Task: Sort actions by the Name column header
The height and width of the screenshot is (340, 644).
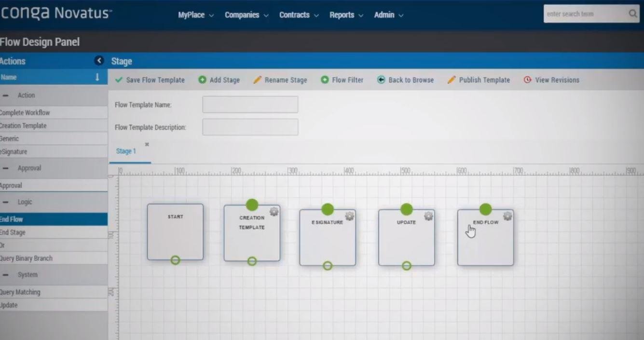Action: 48,77
